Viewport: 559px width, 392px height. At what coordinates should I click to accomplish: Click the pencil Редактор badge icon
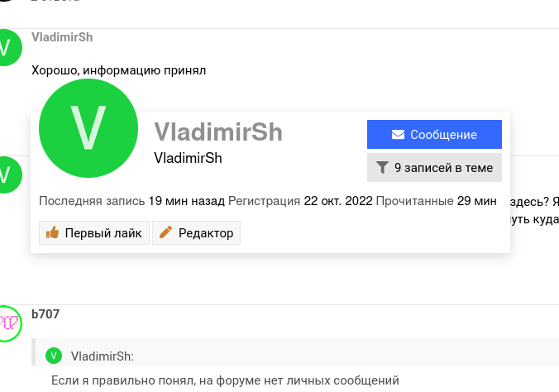[x=165, y=232]
